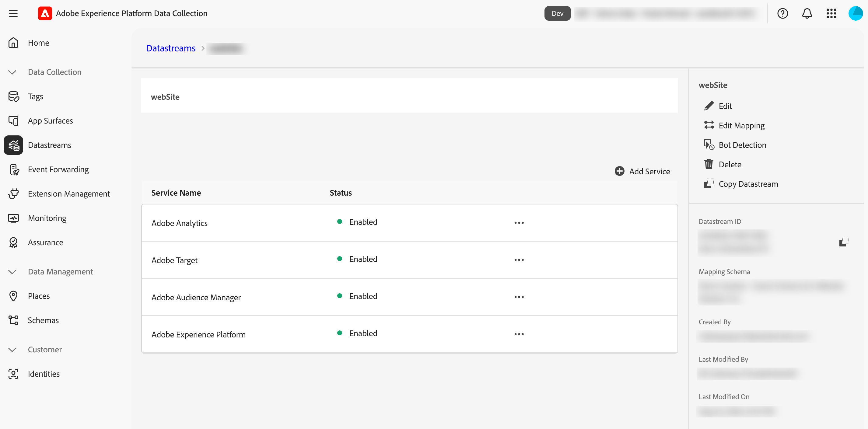The image size is (868, 429).
Task: Click the Datastreams sidebar icon
Action: [13, 145]
